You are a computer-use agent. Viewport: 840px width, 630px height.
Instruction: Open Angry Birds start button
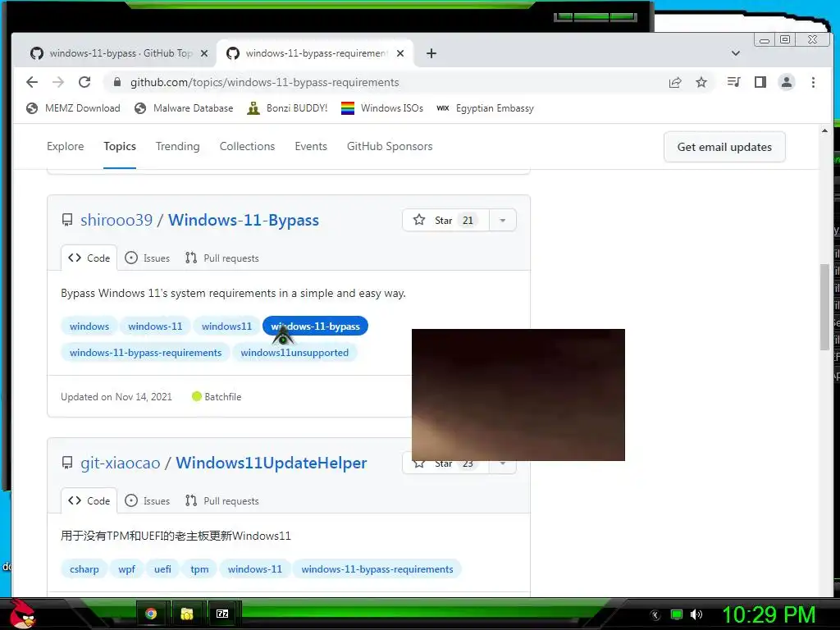pos(22,614)
